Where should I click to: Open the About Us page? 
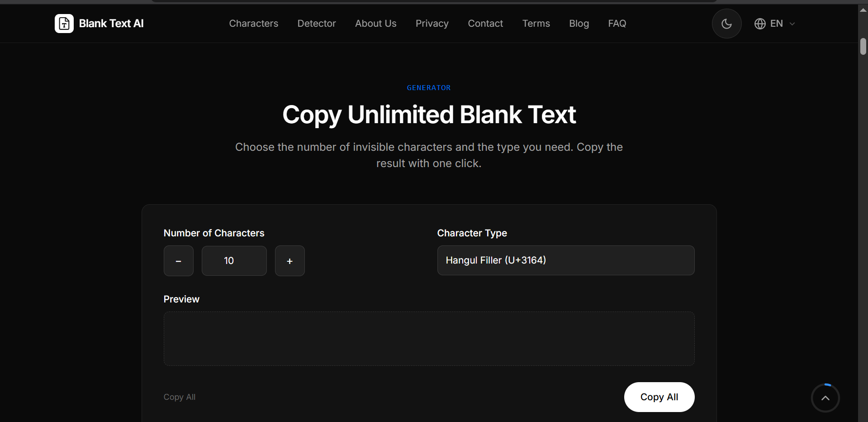pyautogui.click(x=376, y=24)
